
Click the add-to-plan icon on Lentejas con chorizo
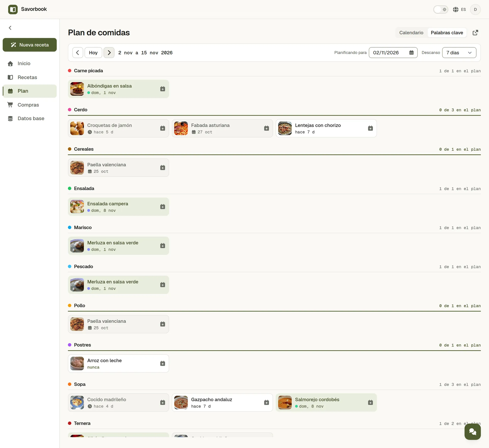click(370, 128)
